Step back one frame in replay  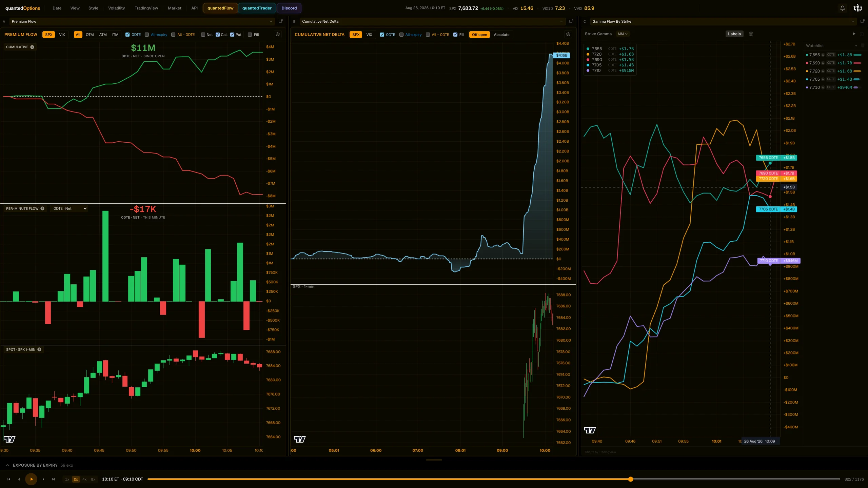(x=19, y=479)
